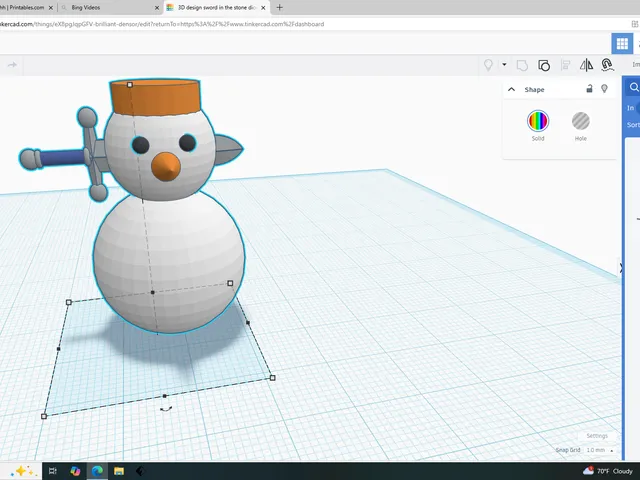The image size is (640, 480).
Task: Switch to the 3D design grid view button
Action: (x=622, y=43)
